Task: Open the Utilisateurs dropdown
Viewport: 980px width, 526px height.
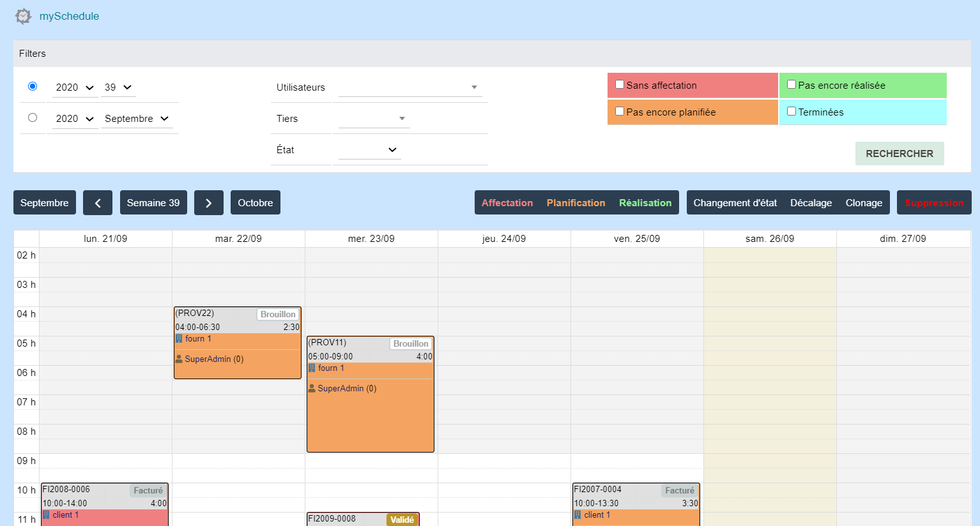Action: tap(409, 87)
